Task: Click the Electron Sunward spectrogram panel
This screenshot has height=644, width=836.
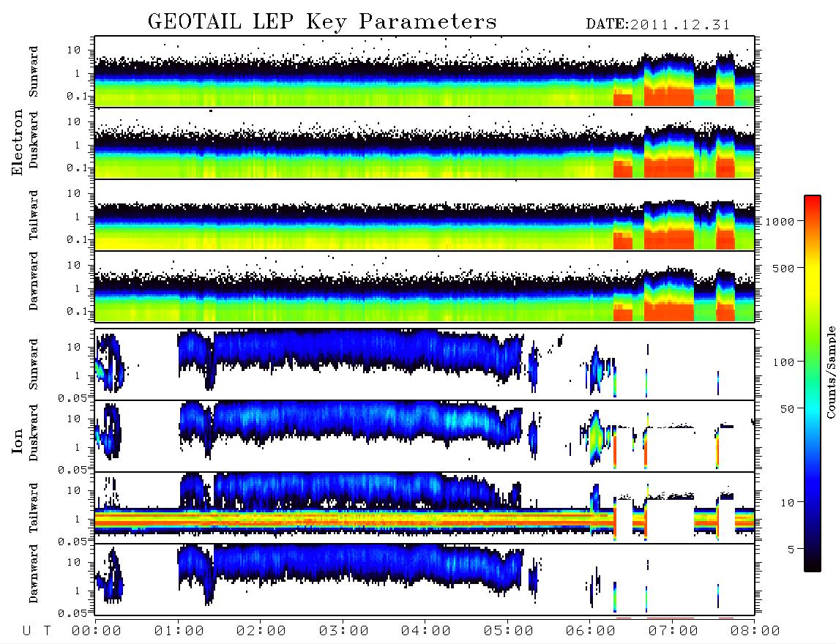Action: pos(425,72)
